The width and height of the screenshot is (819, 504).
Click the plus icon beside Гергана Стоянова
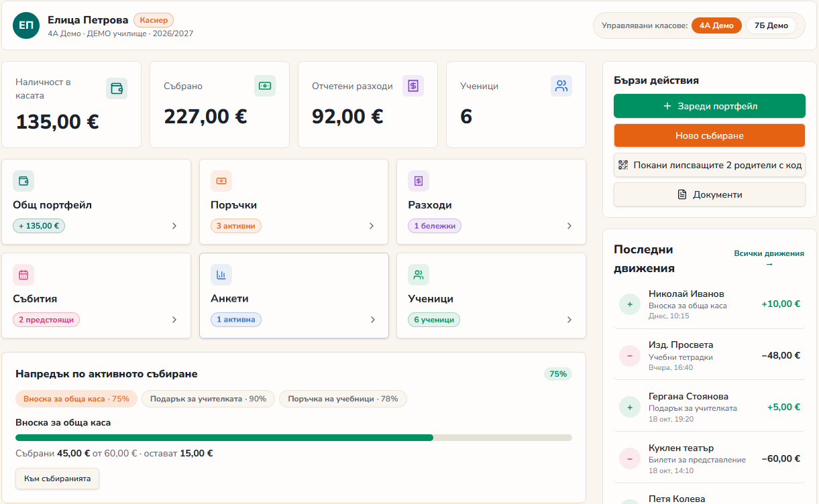coord(630,407)
